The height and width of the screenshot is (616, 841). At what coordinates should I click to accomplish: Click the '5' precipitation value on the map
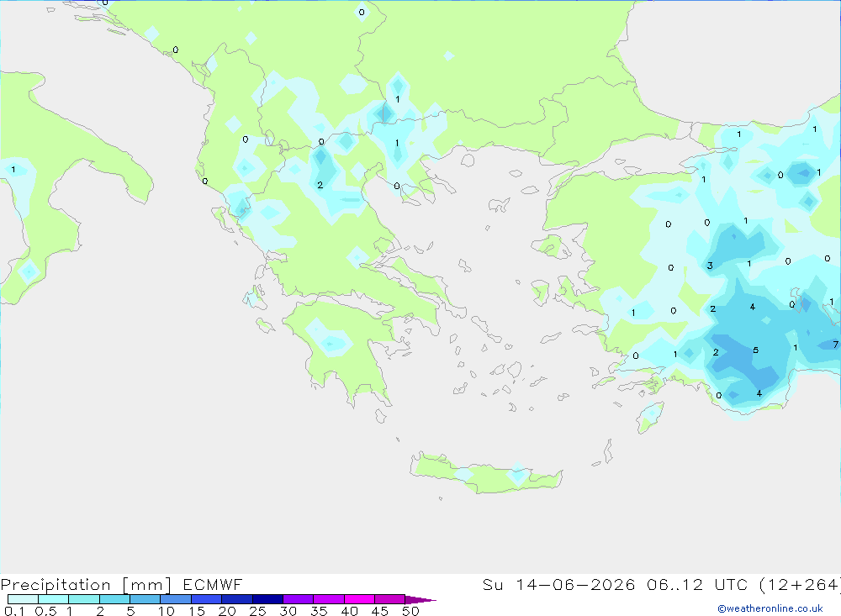click(x=755, y=350)
